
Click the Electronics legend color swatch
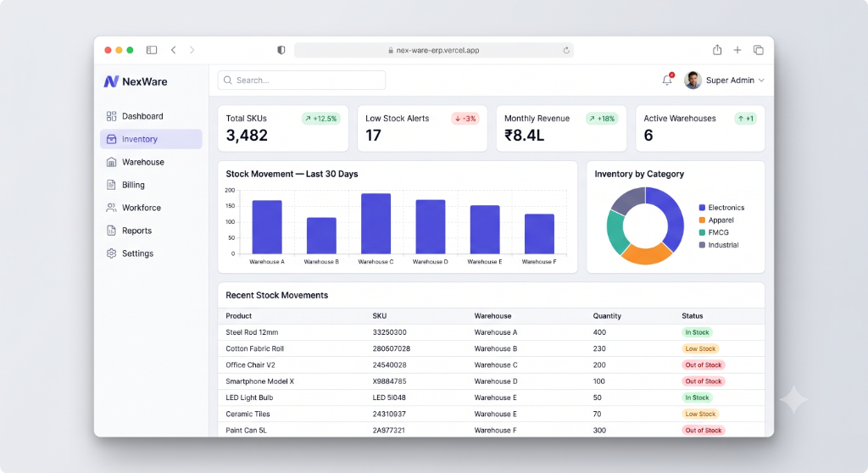(x=702, y=208)
